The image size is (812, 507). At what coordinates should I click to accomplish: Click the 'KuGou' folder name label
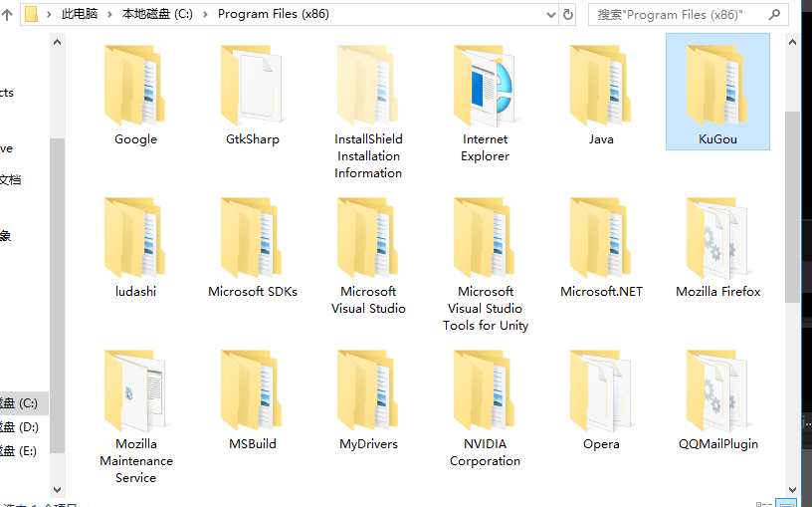[x=717, y=138]
